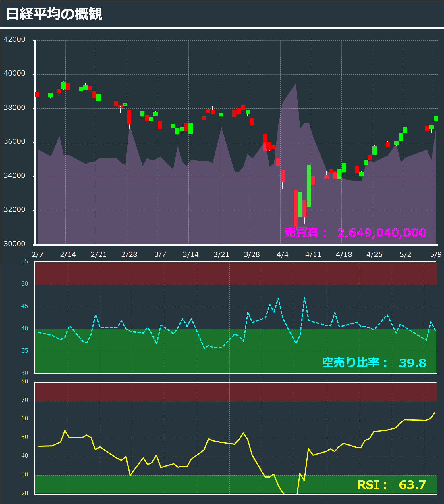Click the 39.8 short-selling ratio value
This screenshot has height=504, width=444.
click(x=412, y=363)
